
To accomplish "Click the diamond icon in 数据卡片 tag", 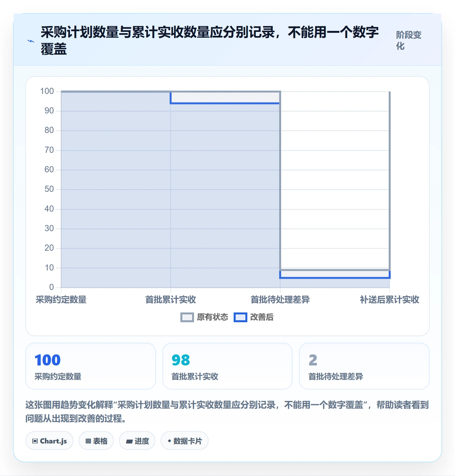I will pos(169,441).
